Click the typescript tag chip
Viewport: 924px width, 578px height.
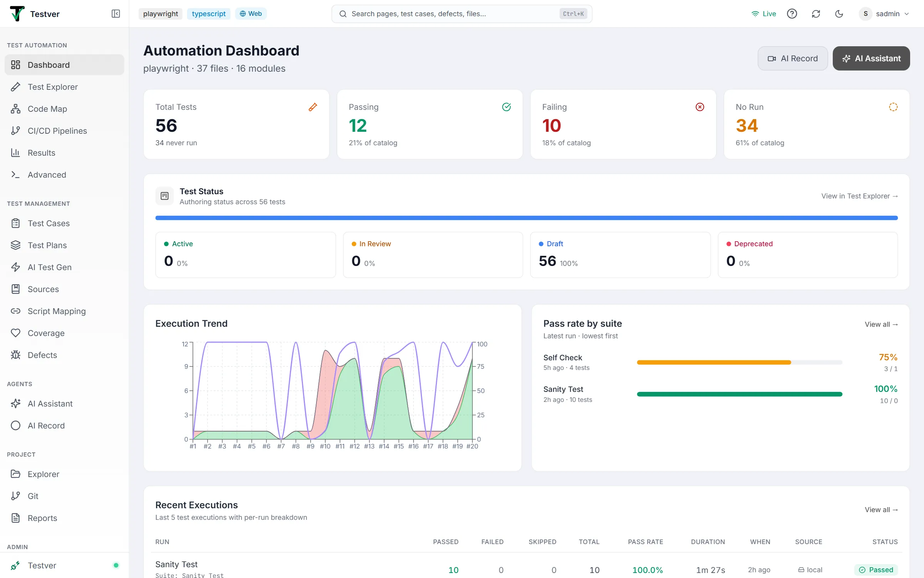tap(209, 14)
